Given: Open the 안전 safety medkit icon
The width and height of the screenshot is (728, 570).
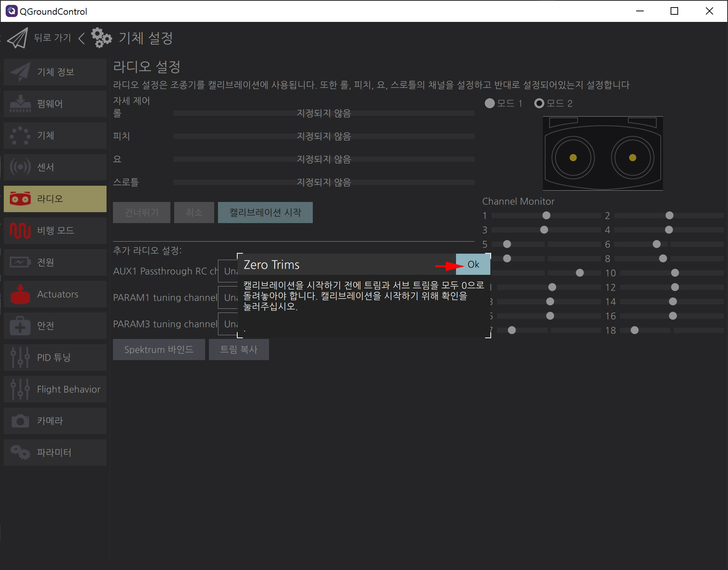Looking at the screenshot, I should [20, 326].
